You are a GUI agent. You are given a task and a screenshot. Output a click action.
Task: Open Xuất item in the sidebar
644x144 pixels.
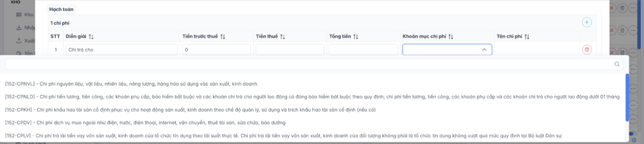(x=26, y=41)
